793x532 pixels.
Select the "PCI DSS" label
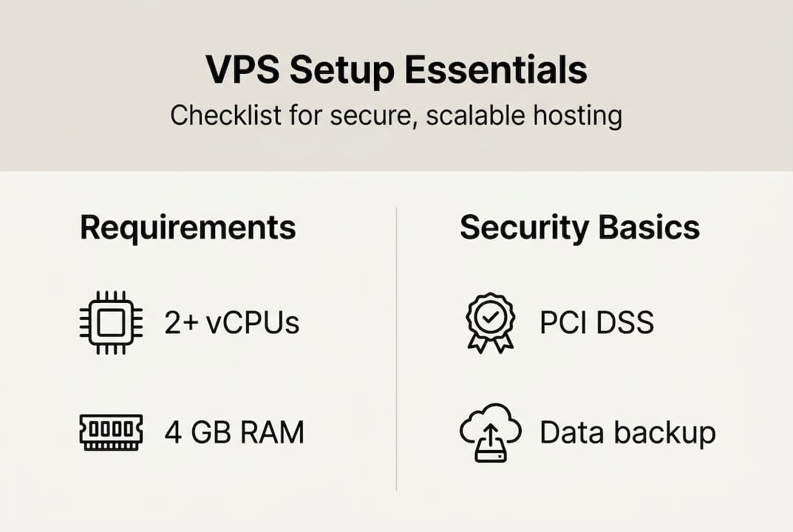click(596, 323)
